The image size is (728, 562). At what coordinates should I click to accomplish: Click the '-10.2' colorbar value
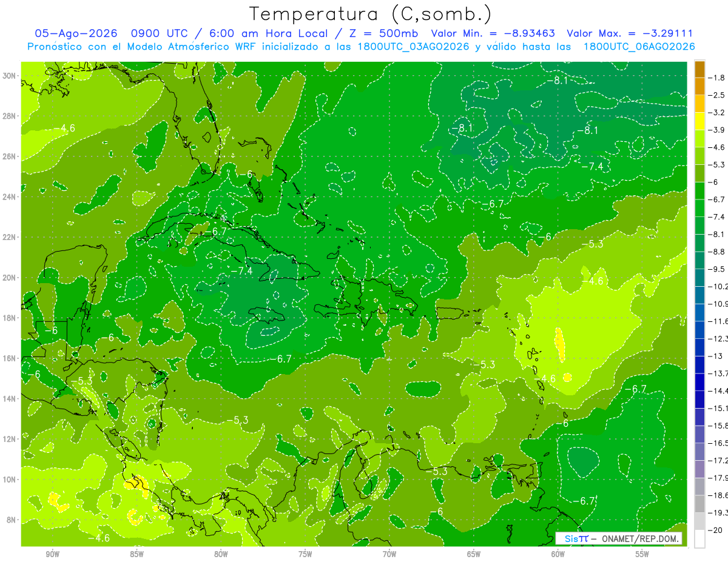[x=718, y=286]
